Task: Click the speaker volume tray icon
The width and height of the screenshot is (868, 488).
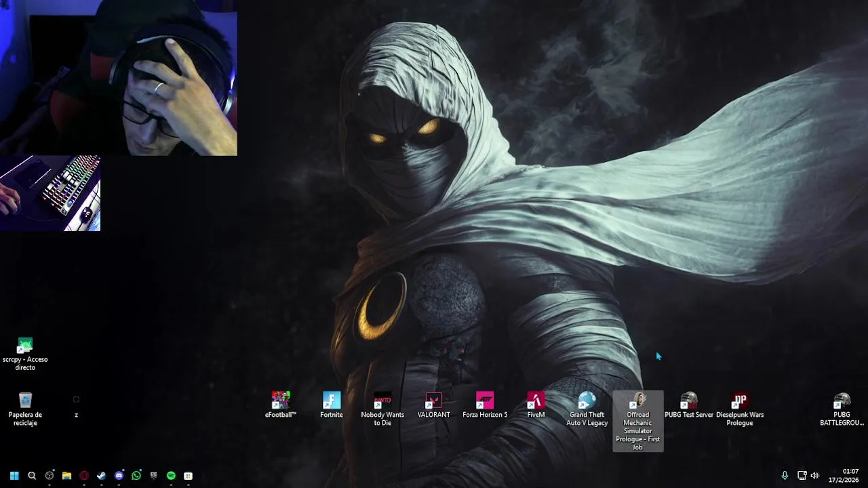Action: pyautogui.click(x=814, y=476)
